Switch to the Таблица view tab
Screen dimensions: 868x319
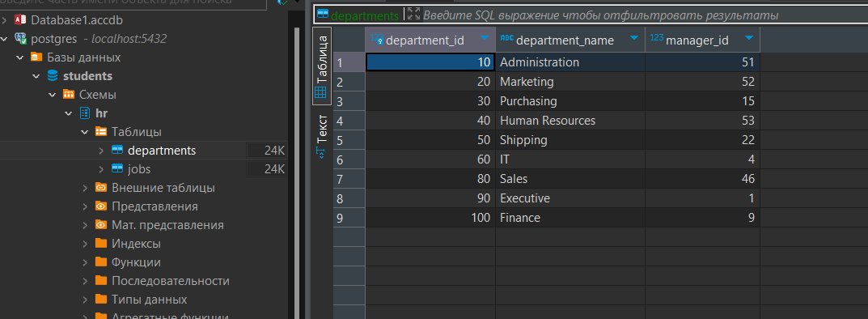click(x=322, y=66)
